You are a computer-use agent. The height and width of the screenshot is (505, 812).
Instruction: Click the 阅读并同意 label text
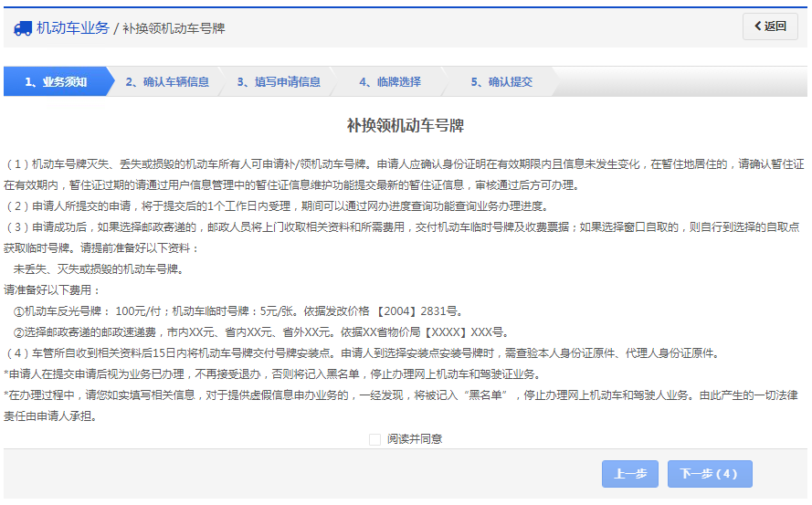[x=415, y=439]
